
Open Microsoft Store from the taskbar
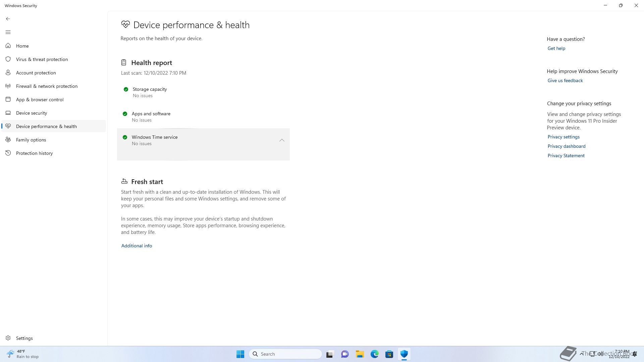pos(389,354)
